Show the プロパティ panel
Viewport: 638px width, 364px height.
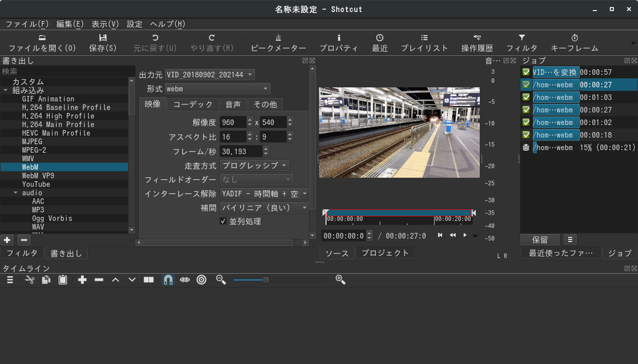tap(339, 43)
